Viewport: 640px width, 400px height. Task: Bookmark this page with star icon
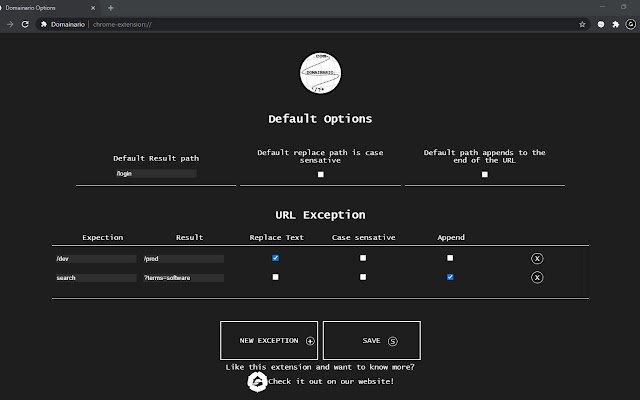pos(582,24)
